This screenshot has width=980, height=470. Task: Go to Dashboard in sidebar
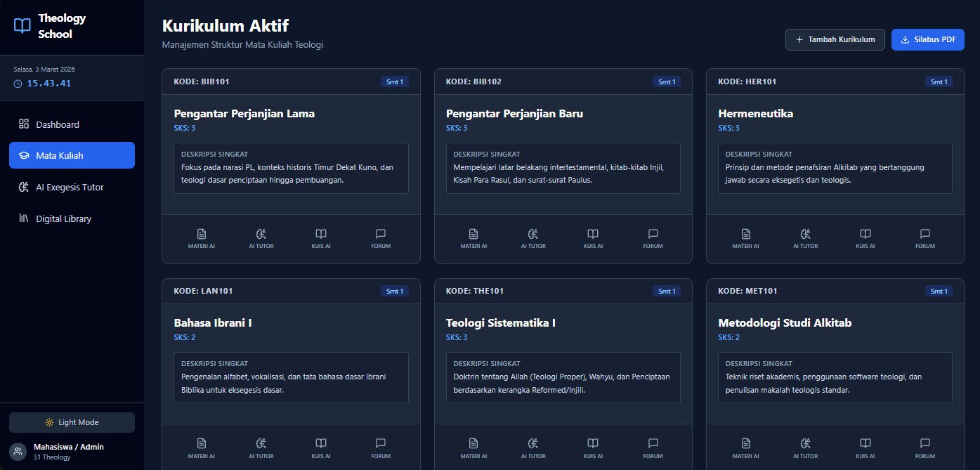[72, 124]
